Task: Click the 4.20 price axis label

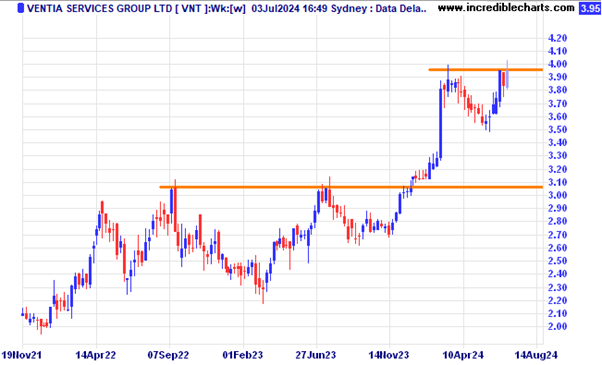Action: 557,38
